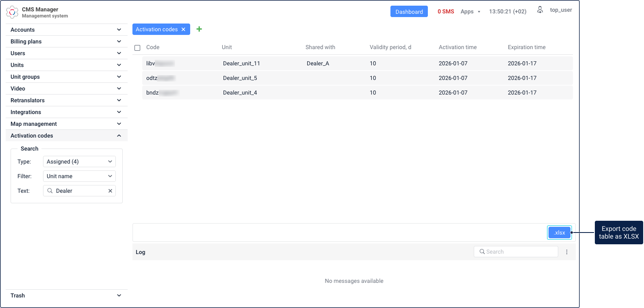Click the top_user username
The image size is (644, 308).
[561, 10]
